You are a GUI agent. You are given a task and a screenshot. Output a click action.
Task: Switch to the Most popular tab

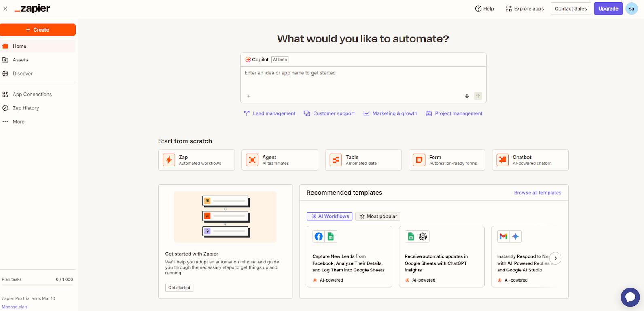pyautogui.click(x=378, y=216)
